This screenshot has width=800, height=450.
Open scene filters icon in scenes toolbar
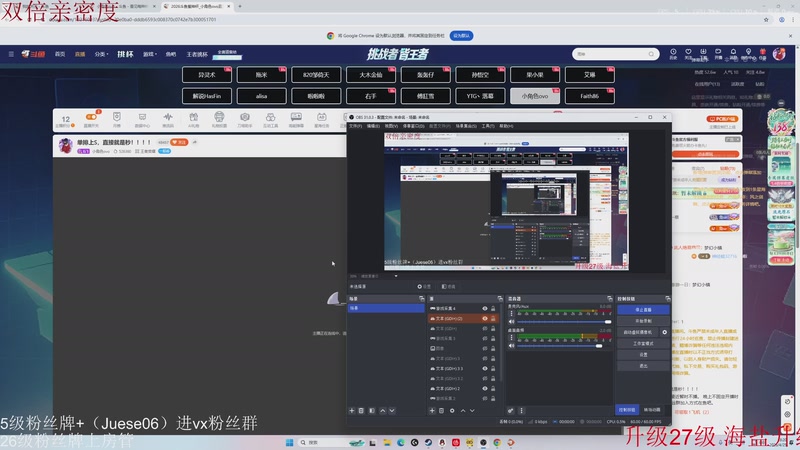coord(372,411)
